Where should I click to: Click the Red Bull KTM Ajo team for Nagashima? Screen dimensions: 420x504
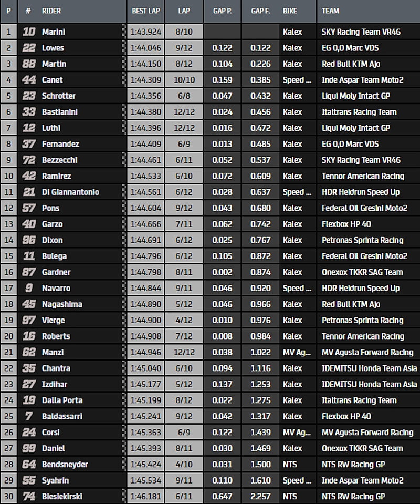pos(351,304)
